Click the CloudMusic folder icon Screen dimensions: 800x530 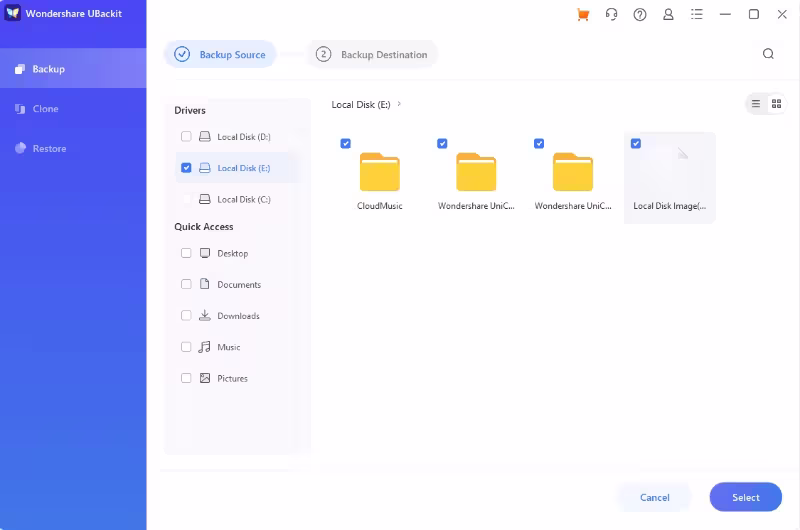coord(380,171)
